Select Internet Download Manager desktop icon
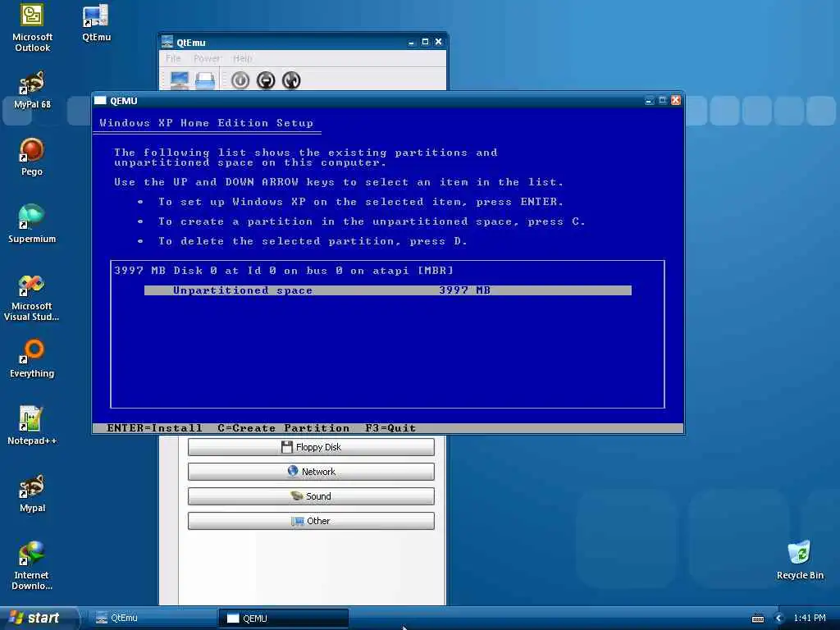The width and height of the screenshot is (840, 630). [32, 566]
